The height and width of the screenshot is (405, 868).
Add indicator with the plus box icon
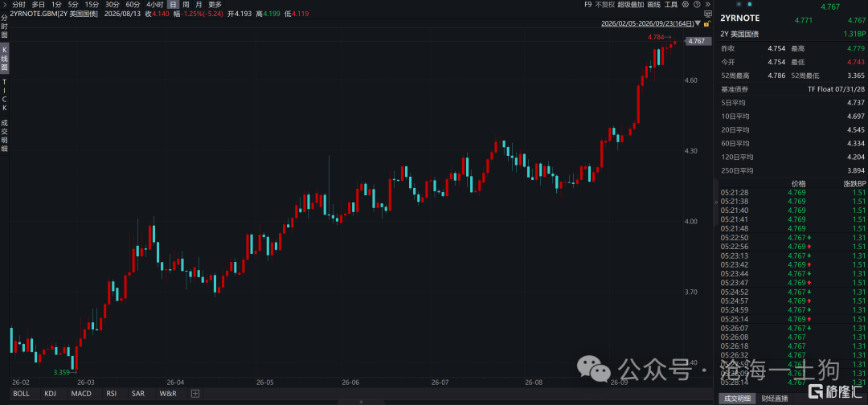click(x=194, y=394)
